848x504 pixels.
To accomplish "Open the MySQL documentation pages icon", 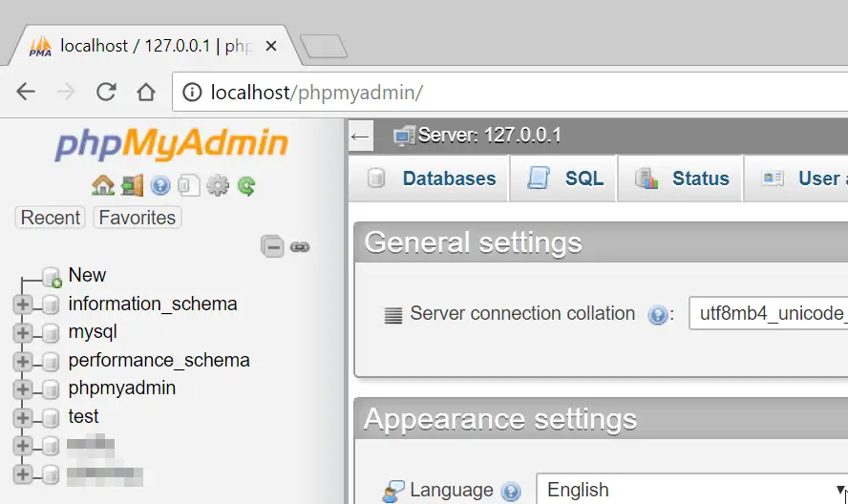I will coord(189,185).
